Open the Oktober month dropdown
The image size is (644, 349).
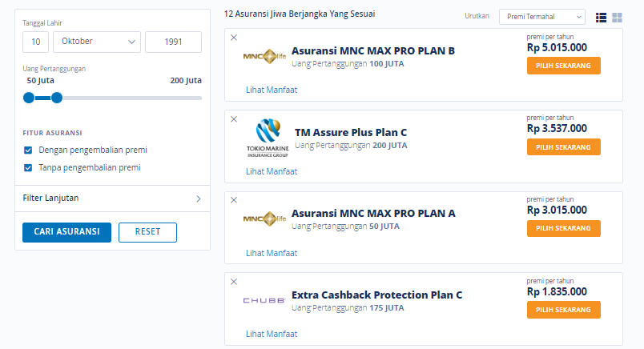point(97,42)
